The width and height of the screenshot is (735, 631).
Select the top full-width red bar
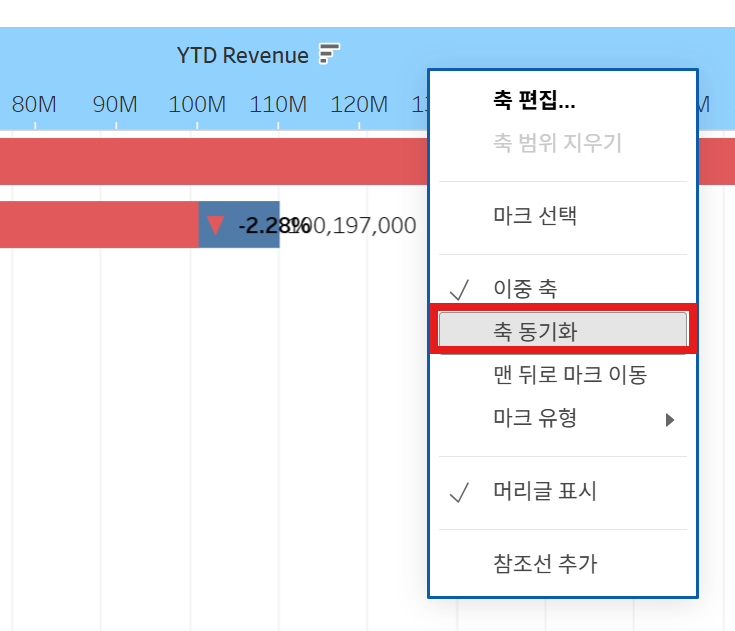pyautogui.click(x=200, y=162)
